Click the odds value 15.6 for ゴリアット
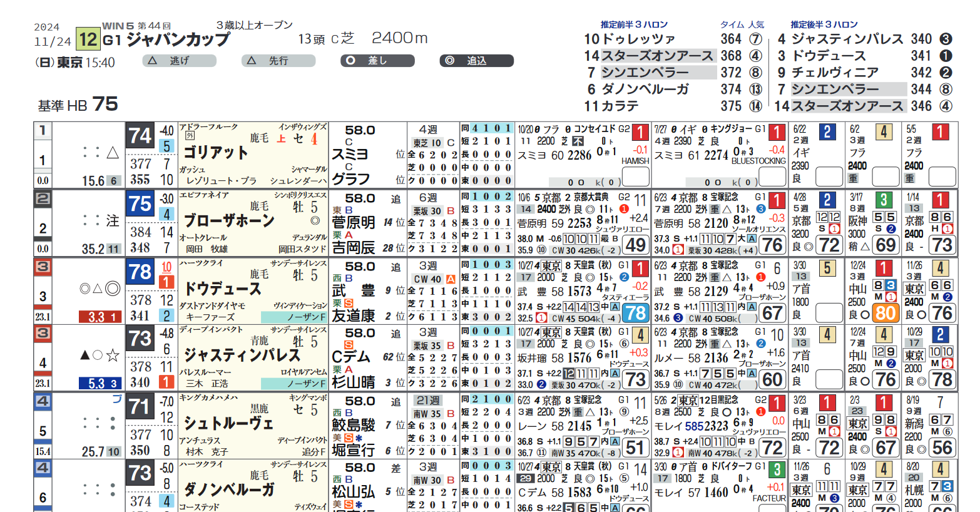 [x=93, y=181]
